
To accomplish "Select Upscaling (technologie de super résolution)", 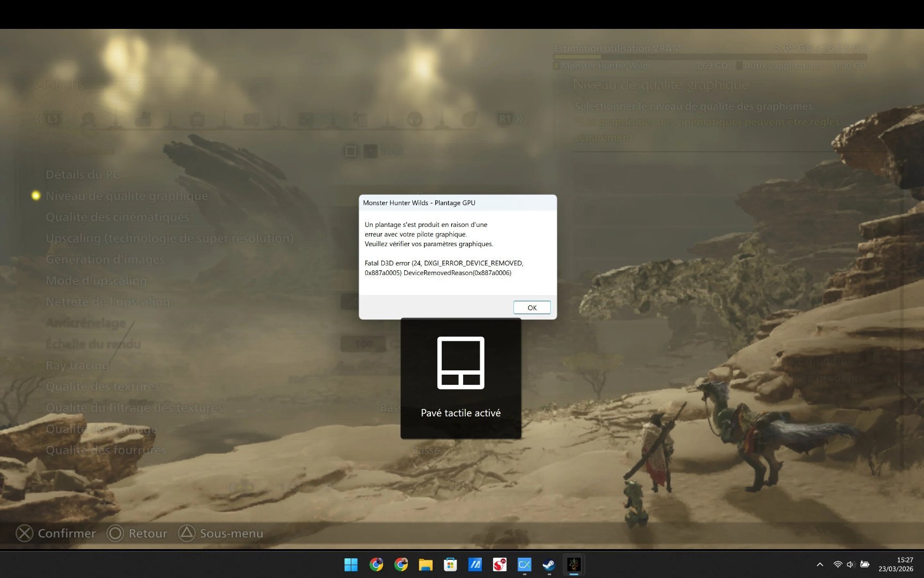I will pos(170,238).
